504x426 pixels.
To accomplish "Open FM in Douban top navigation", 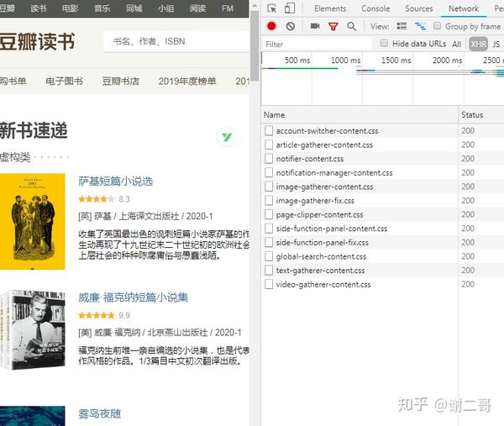I will tap(228, 8).
